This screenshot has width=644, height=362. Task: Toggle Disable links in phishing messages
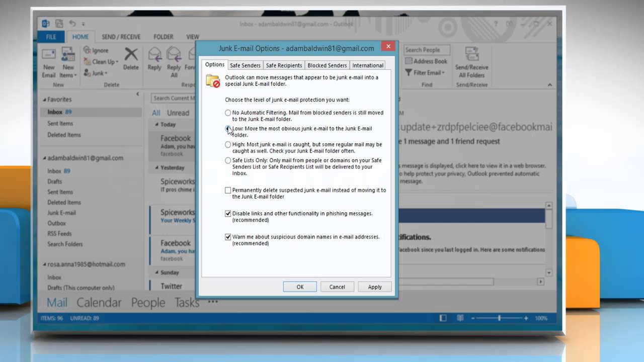[228, 214]
